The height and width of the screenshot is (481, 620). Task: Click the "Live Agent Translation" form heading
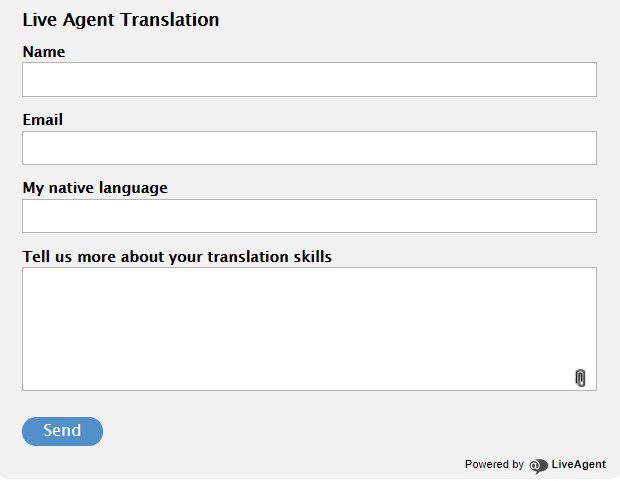pyautogui.click(x=121, y=20)
